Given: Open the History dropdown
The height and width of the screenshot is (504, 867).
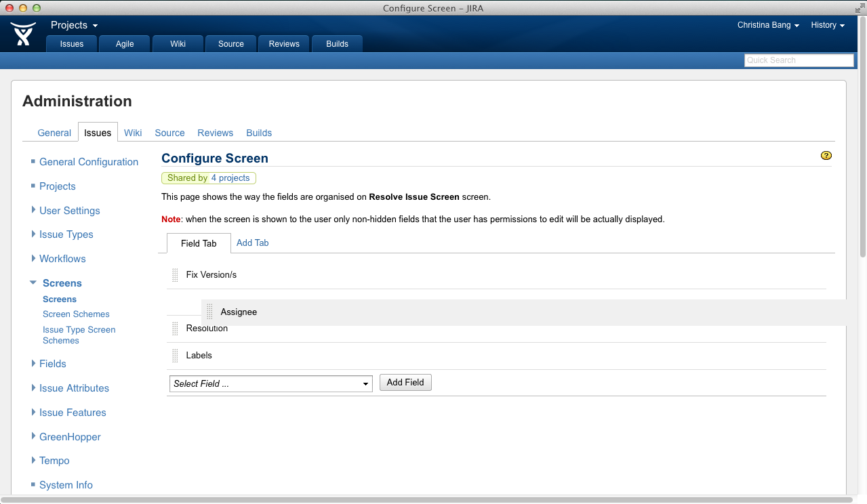Looking at the screenshot, I should pos(827,24).
